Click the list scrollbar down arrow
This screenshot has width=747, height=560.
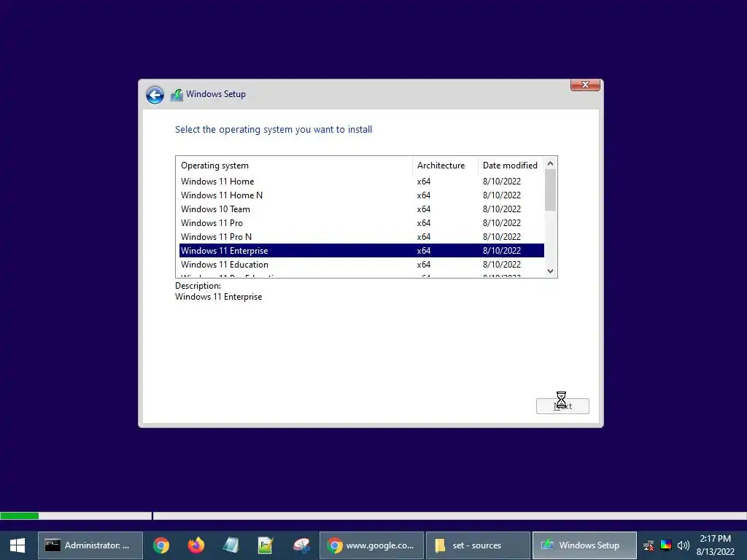(x=550, y=271)
